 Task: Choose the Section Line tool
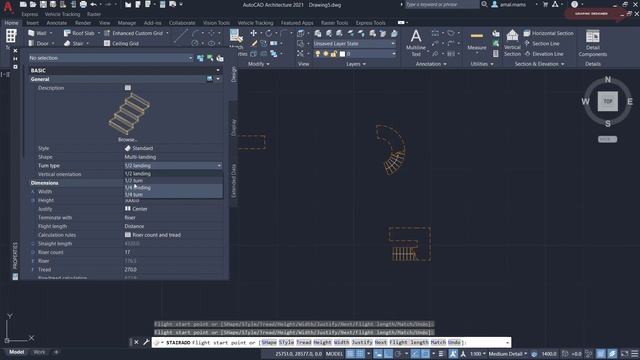click(542, 43)
